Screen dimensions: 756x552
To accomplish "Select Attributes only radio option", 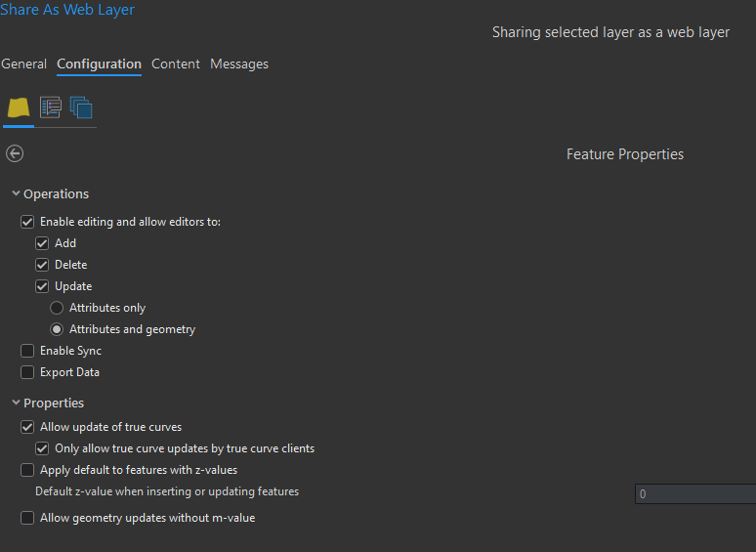I will [x=57, y=308].
